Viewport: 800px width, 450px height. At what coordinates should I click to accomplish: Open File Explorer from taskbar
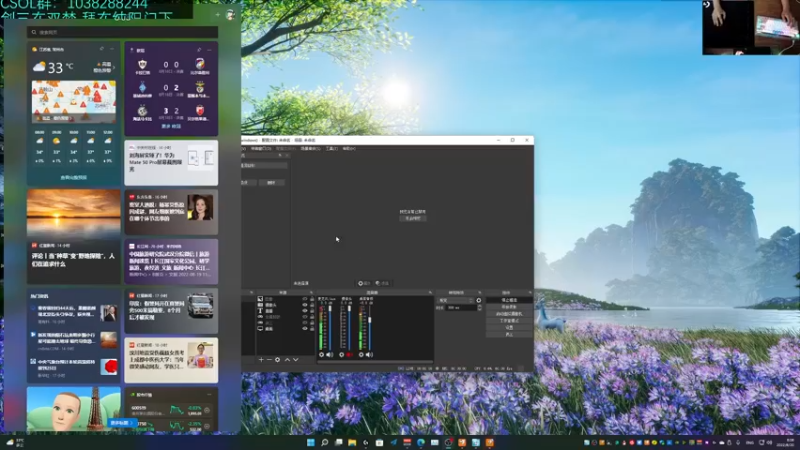pos(352,442)
